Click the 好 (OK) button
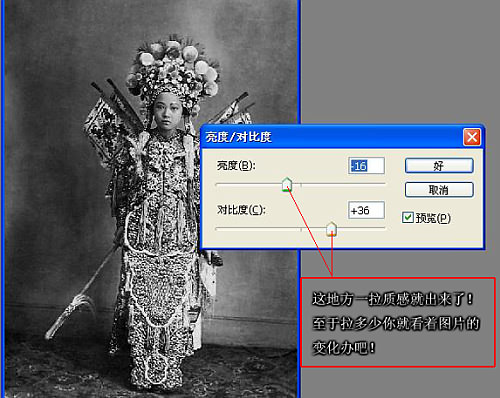The width and height of the screenshot is (500, 398). pos(439,166)
